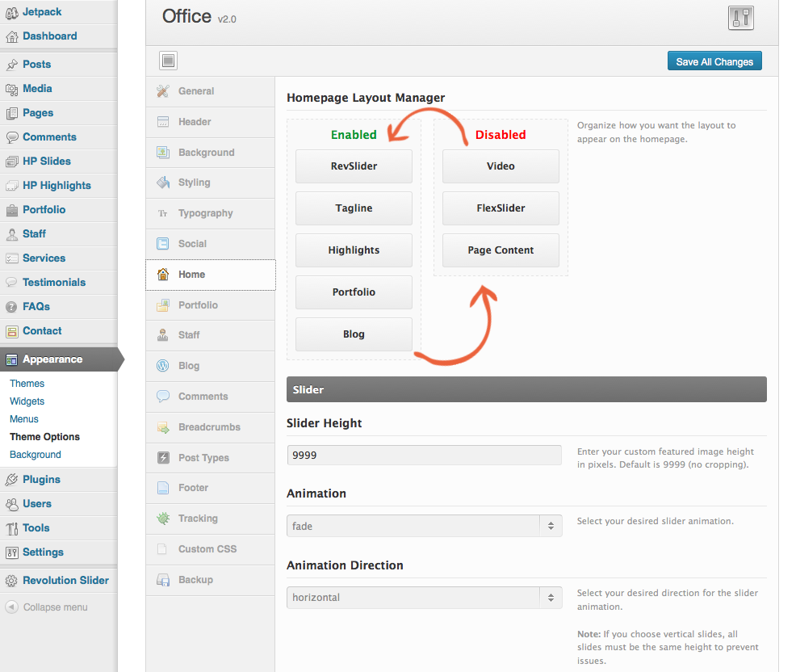The width and height of the screenshot is (796, 672).
Task: Click the Styling paint bucket icon
Action: [163, 183]
